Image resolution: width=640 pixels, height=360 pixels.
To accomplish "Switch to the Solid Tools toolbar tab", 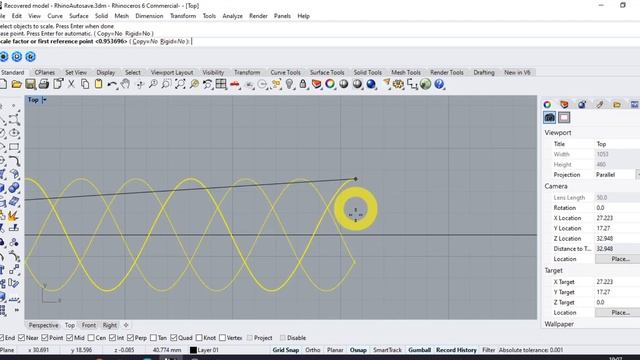I will [367, 72].
